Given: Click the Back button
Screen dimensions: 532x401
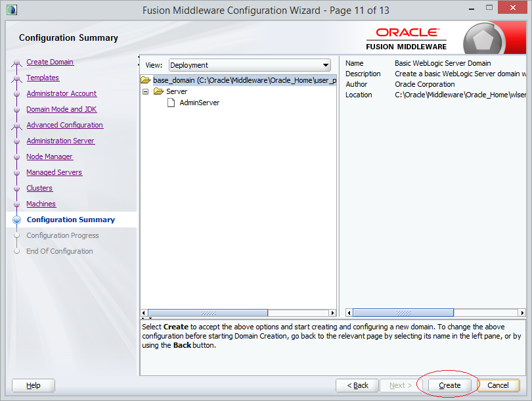Looking at the screenshot, I should point(357,385).
